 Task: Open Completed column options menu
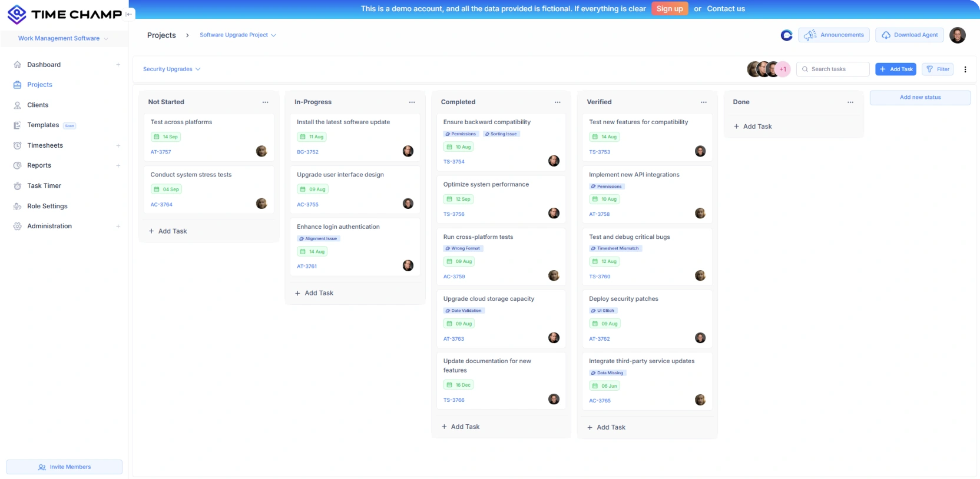(x=558, y=102)
